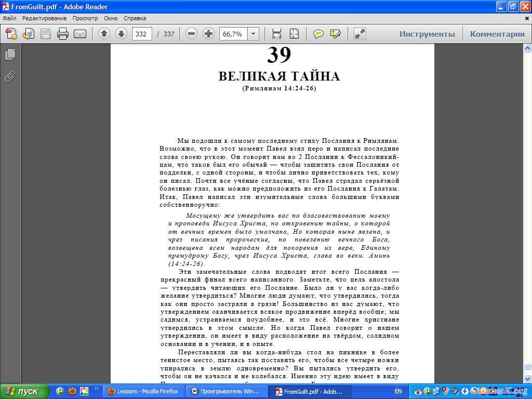Screen dimensions: 532x399
Task: Switch to Lessons - Mozilla Firefox in taskbar
Action: [143, 391]
